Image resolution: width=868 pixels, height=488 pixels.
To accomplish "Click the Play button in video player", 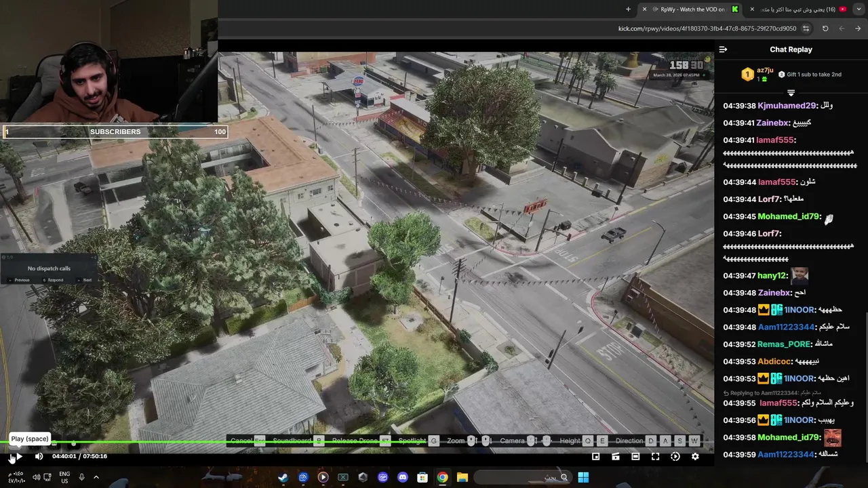I will coord(19,457).
